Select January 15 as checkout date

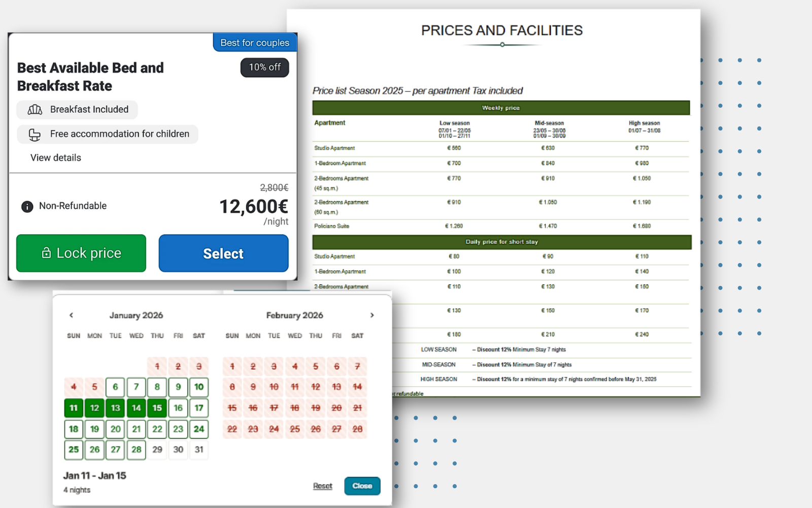(x=157, y=408)
